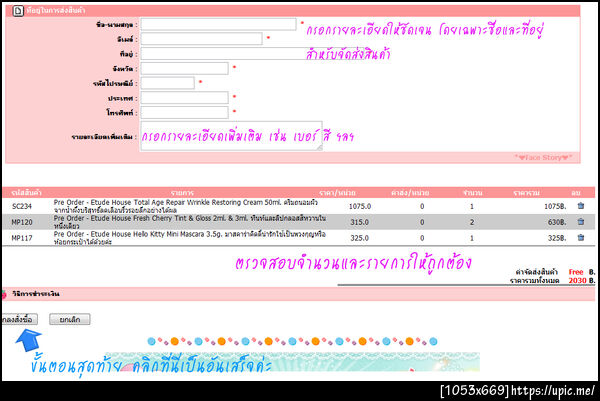Click Fresh Cherry Tint & Gloss description
Viewport: 600px width, 401px height.
[x=189, y=222]
